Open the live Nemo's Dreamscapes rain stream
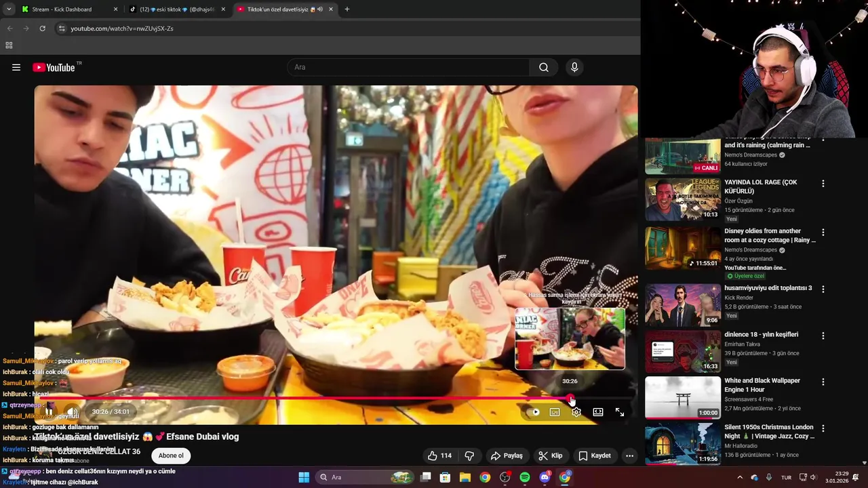This screenshot has height=488, width=868. (x=682, y=156)
